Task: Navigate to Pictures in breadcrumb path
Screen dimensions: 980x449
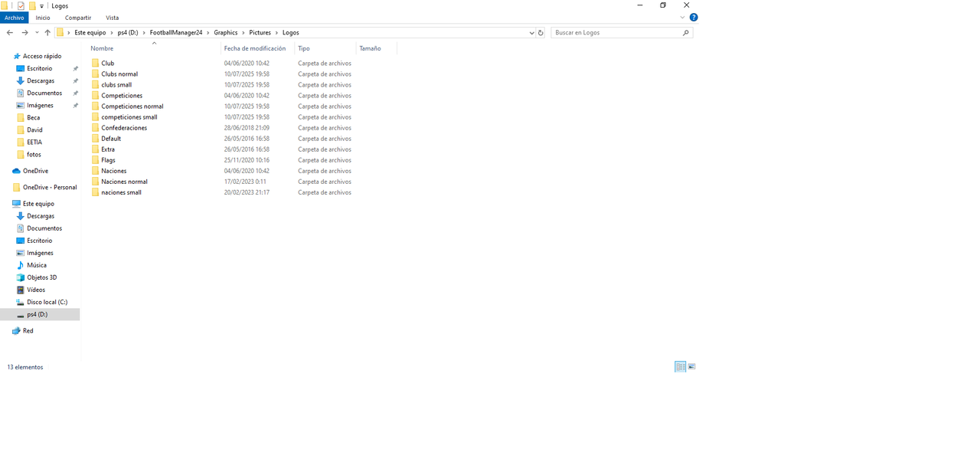Action: (x=260, y=33)
